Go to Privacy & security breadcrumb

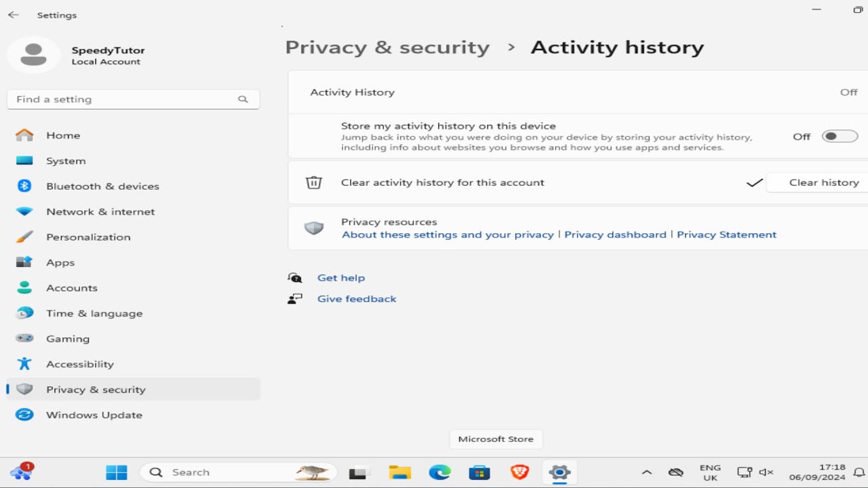(387, 47)
